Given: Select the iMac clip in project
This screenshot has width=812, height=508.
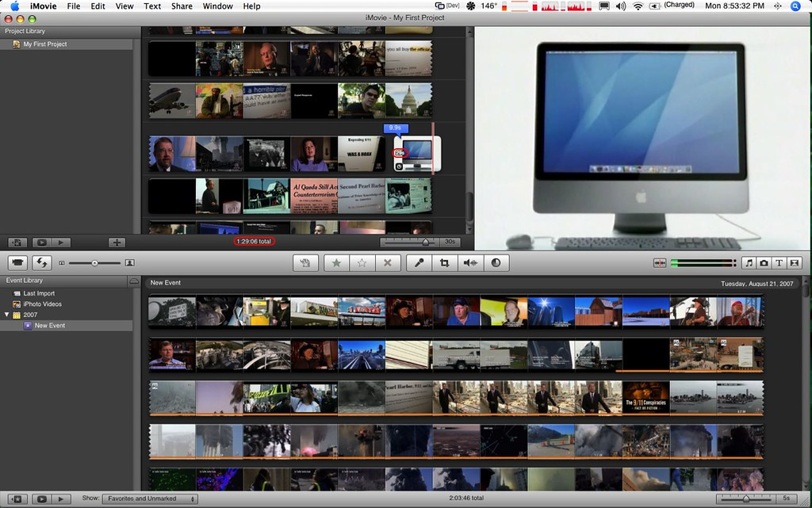Looking at the screenshot, I should 417,154.
